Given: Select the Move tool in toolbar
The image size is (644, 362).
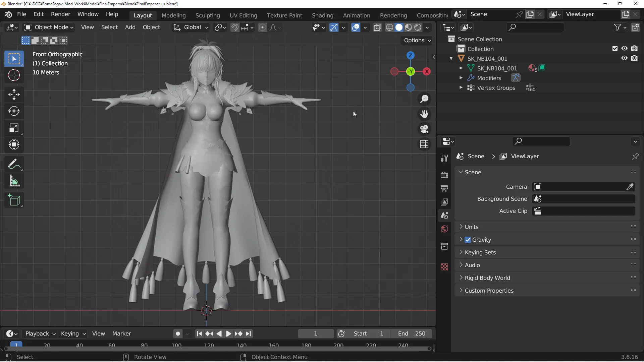Looking at the screenshot, I should [14, 95].
